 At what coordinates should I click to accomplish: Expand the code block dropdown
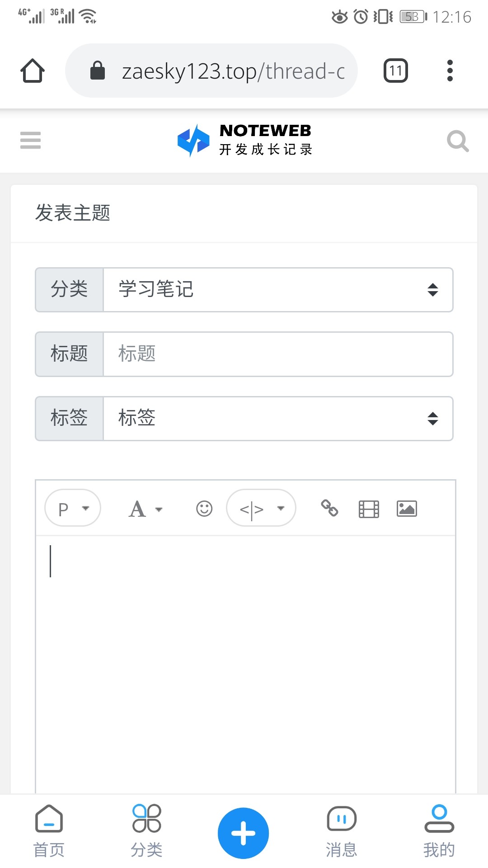(x=261, y=508)
